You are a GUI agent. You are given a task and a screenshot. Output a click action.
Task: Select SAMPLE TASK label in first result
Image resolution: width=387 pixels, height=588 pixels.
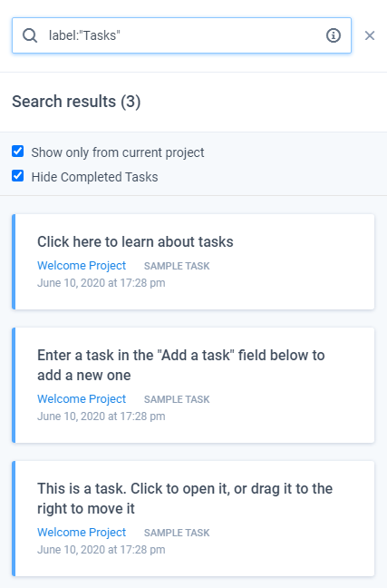click(177, 266)
